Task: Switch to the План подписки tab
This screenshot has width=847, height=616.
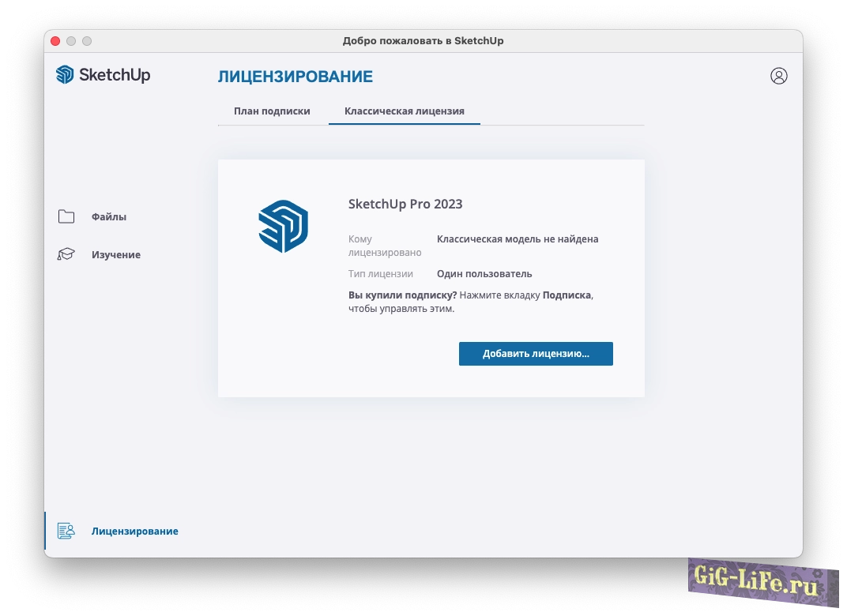Action: coord(272,111)
